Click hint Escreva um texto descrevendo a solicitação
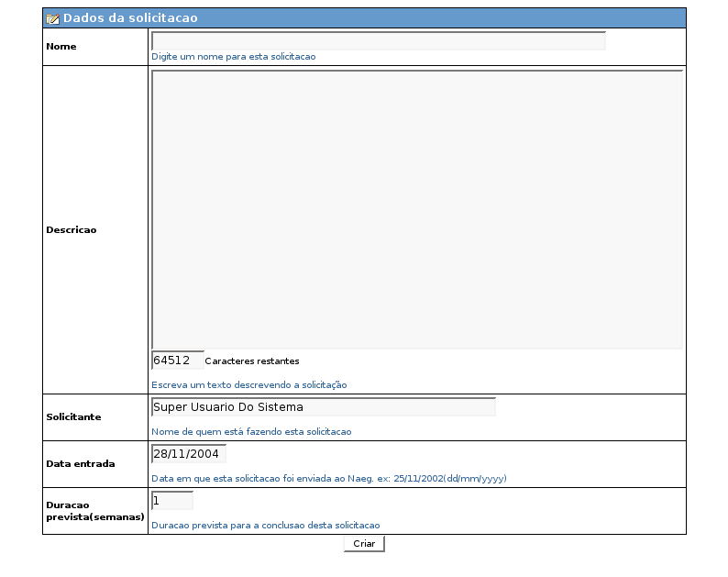 (249, 385)
